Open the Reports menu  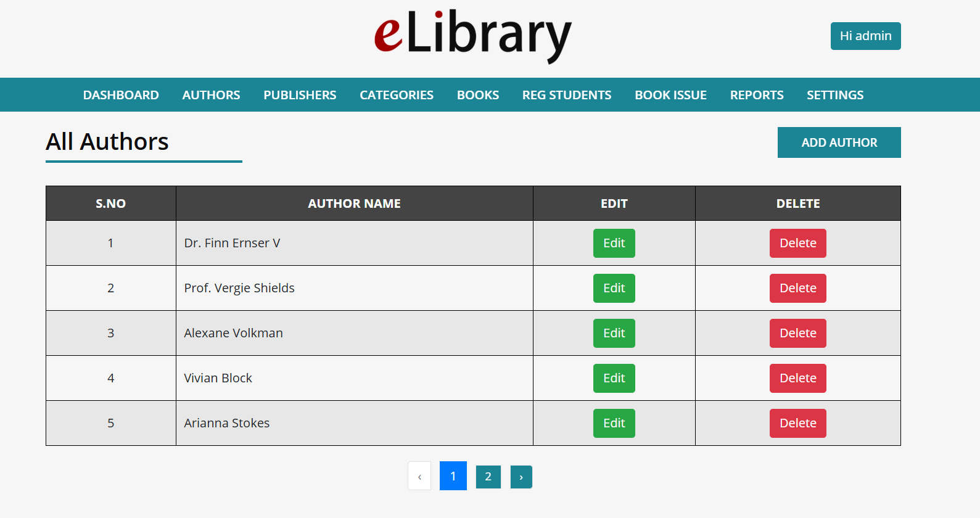[x=757, y=95]
